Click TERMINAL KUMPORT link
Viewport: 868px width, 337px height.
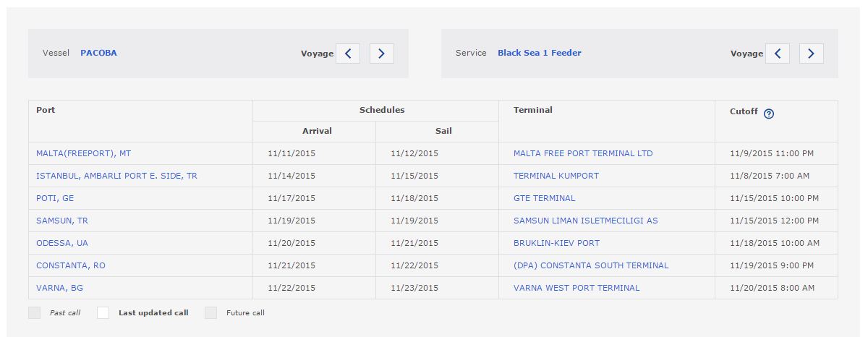556,176
